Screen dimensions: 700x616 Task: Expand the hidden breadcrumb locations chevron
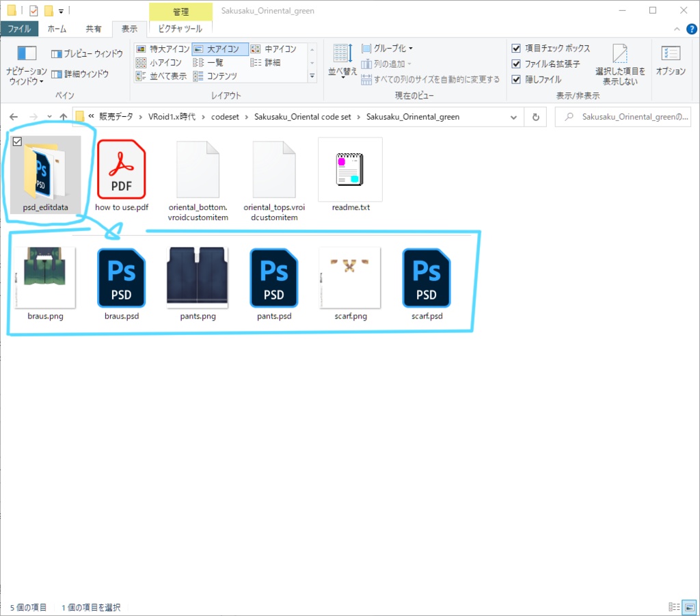[91, 116]
